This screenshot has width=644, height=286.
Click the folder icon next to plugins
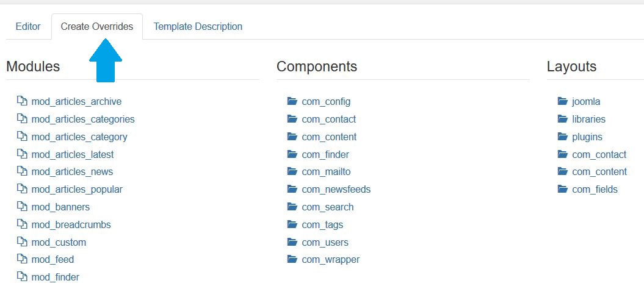point(563,136)
